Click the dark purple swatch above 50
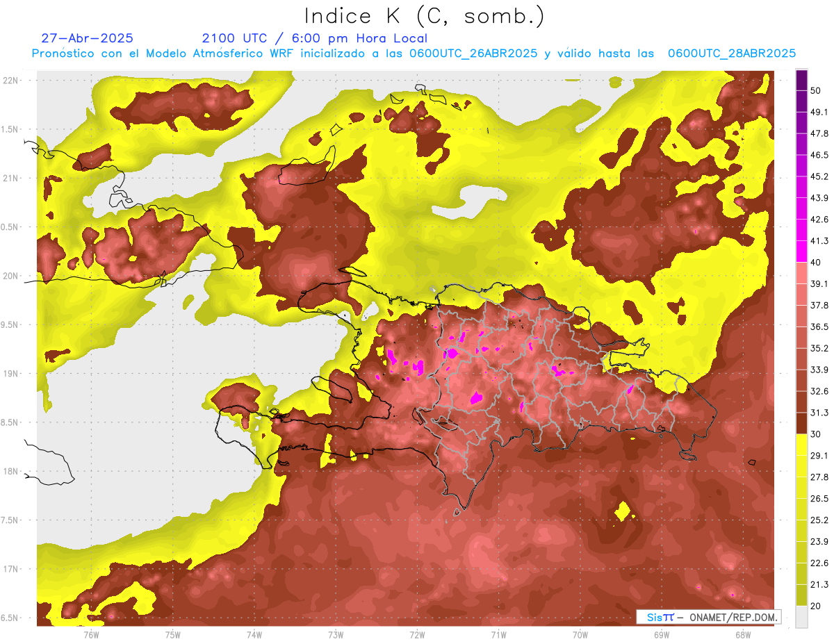The width and height of the screenshot is (834, 644). click(x=801, y=81)
